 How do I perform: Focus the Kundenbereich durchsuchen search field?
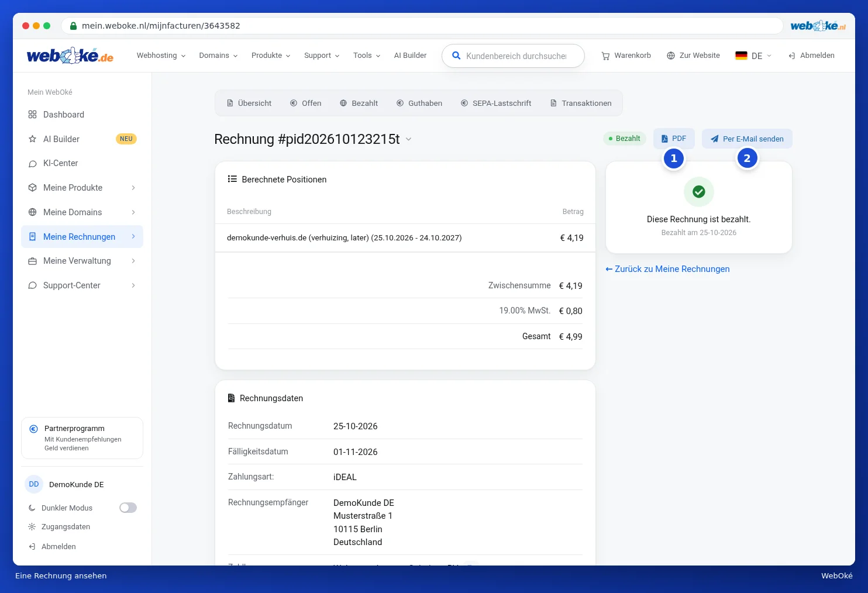(516, 56)
